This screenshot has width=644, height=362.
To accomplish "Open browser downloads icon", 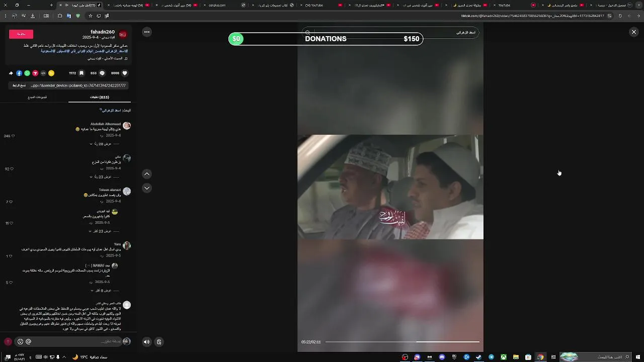I will pyautogui.click(x=33, y=16).
